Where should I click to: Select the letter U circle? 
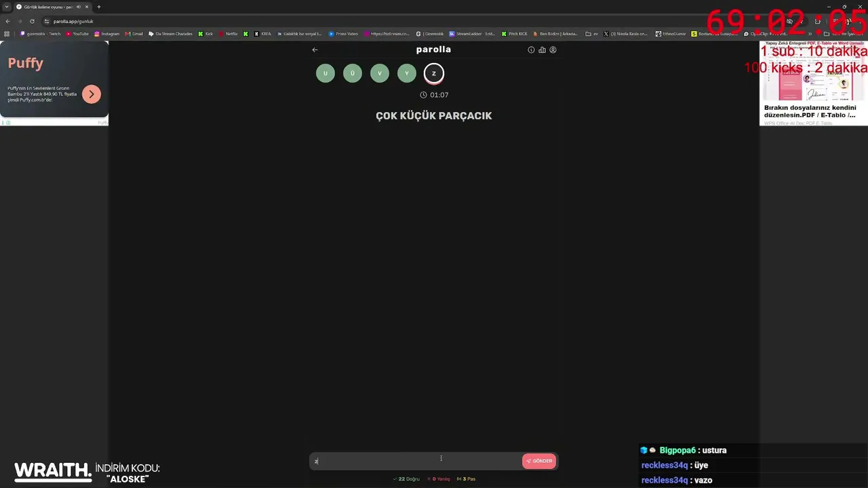pos(325,73)
